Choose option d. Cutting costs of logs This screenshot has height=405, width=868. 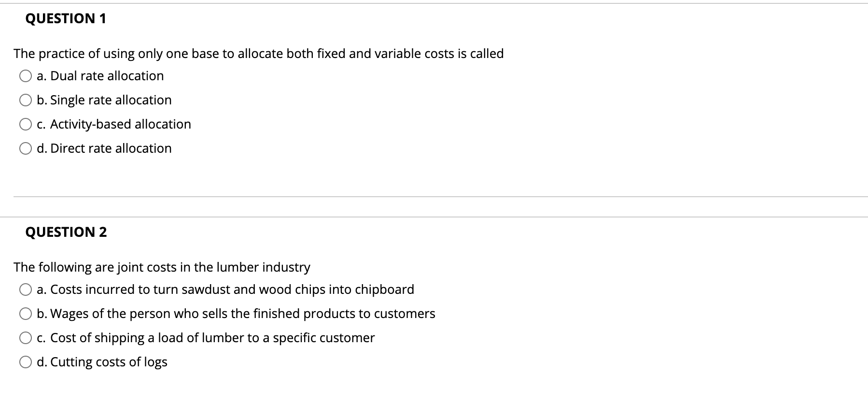26,361
